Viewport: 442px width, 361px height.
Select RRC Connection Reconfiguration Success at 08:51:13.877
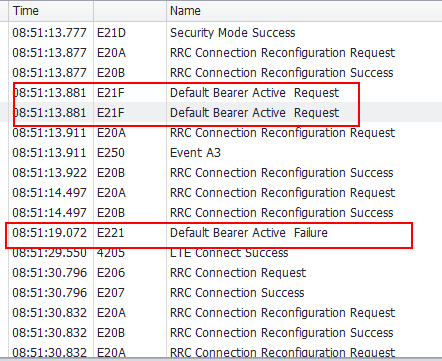tap(221, 73)
